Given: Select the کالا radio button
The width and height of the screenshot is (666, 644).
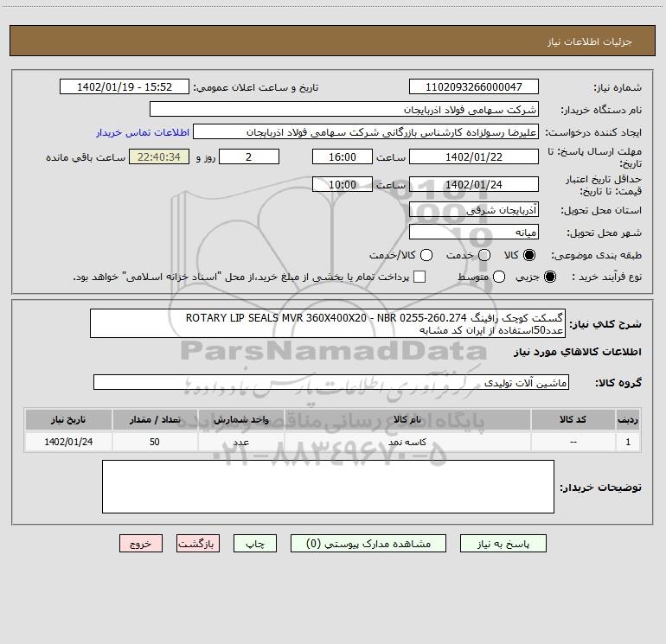Looking at the screenshot, I should (x=529, y=255).
